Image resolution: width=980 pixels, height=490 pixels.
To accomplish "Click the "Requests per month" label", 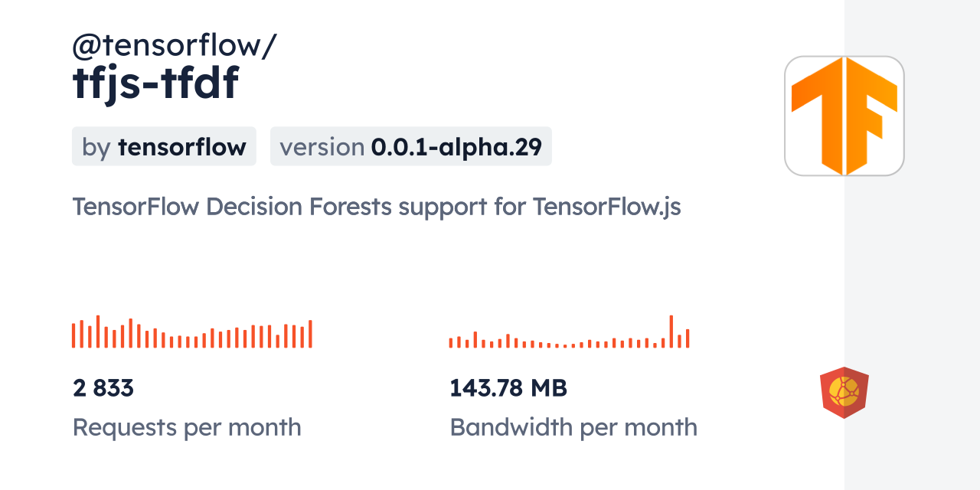I will (x=187, y=427).
